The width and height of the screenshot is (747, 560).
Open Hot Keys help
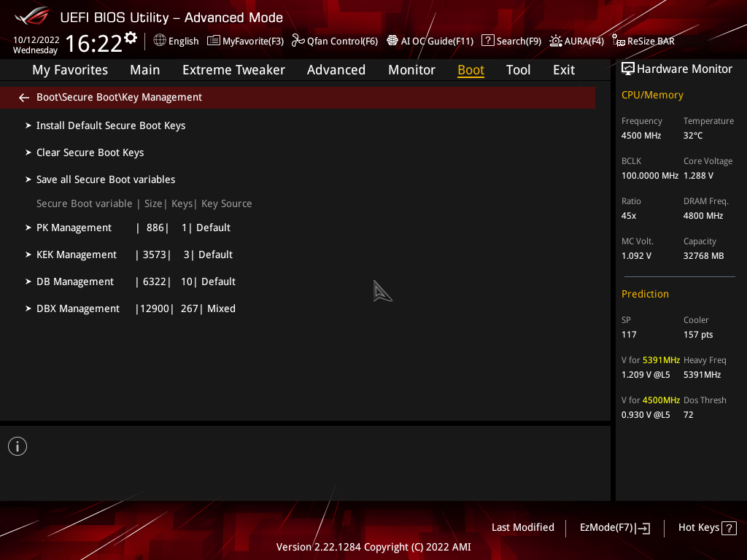point(707,528)
